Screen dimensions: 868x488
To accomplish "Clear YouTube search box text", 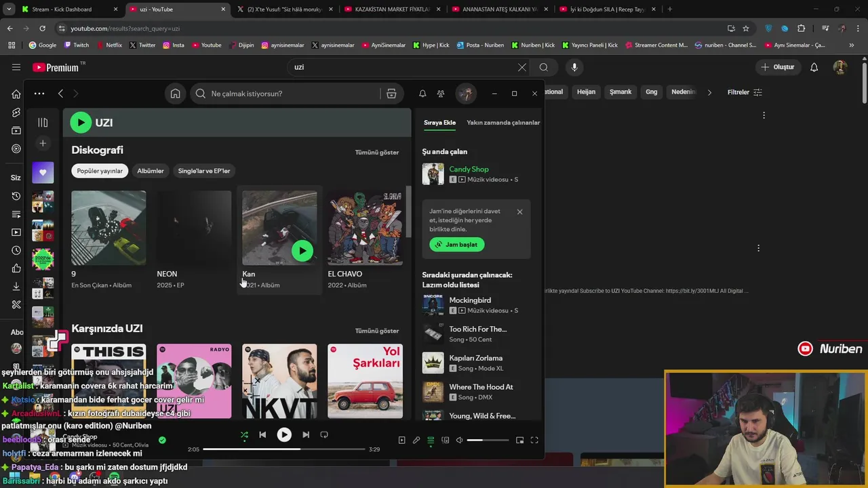I will pos(521,67).
